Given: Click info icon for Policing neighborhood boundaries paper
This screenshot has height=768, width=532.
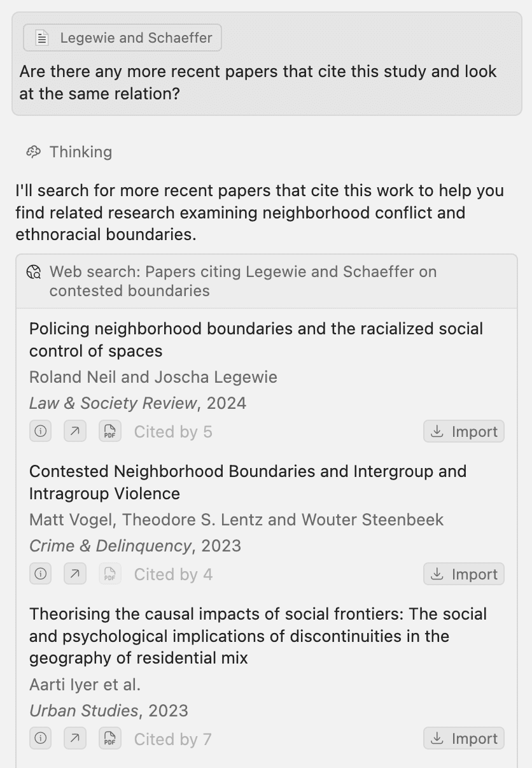Looking at the screenshot, I should (41, 431).
